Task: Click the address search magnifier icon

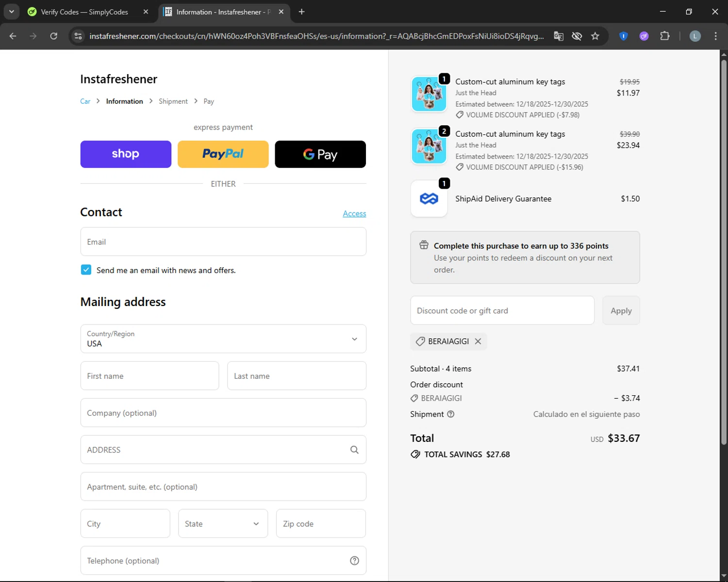Action: click(354, 450)
